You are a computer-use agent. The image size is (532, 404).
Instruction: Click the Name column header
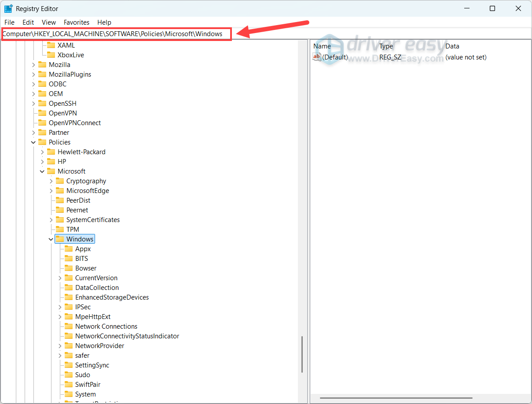click(322, 46)
